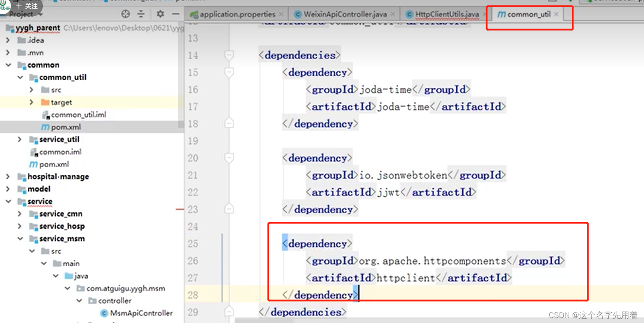644x323 pixels.
Task: Click org.apache.httpcomponents on line 26
Action: coord(433,261)
